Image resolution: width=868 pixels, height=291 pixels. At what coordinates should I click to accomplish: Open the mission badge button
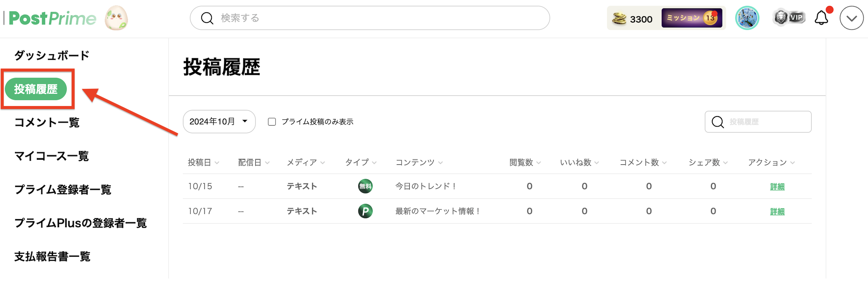(691, 18)
